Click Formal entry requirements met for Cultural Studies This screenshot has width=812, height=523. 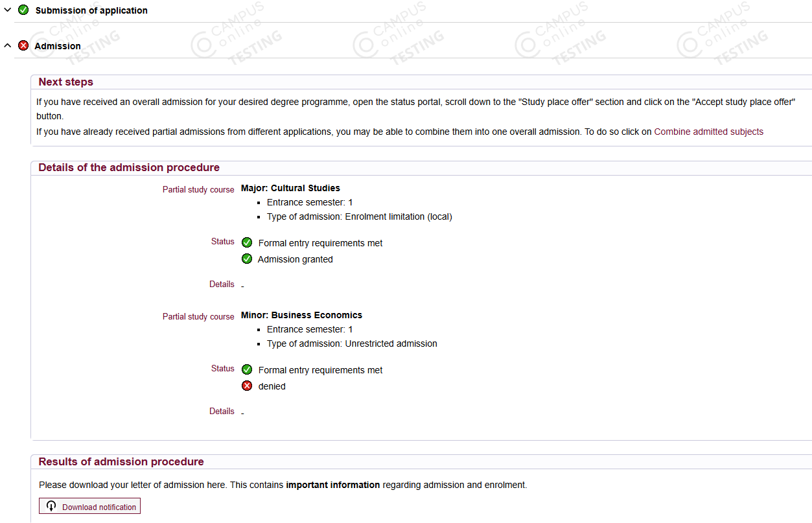[321, 243]
